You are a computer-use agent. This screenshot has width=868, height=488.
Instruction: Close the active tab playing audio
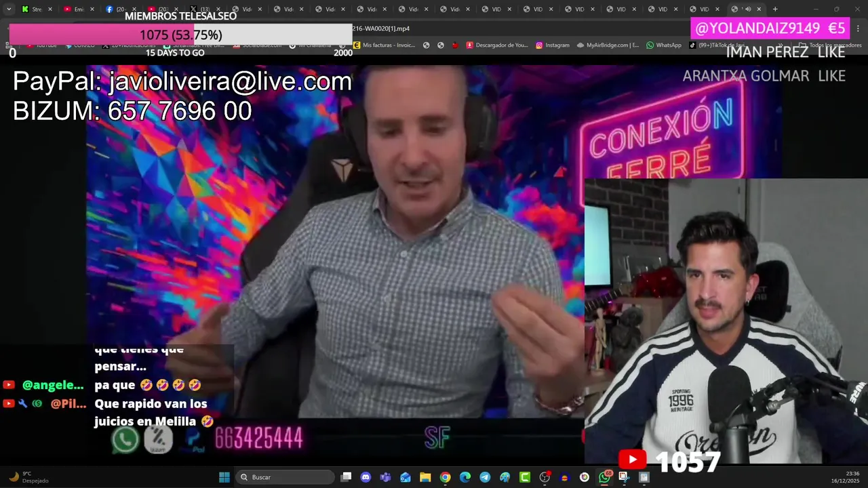[x=759, y=9]
